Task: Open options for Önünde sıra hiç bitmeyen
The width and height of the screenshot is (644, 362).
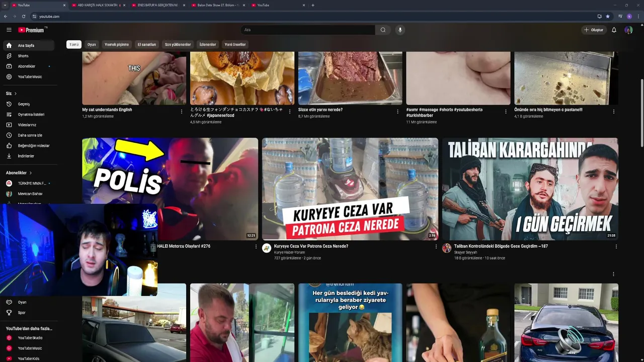Action: (x=614, y=112)
